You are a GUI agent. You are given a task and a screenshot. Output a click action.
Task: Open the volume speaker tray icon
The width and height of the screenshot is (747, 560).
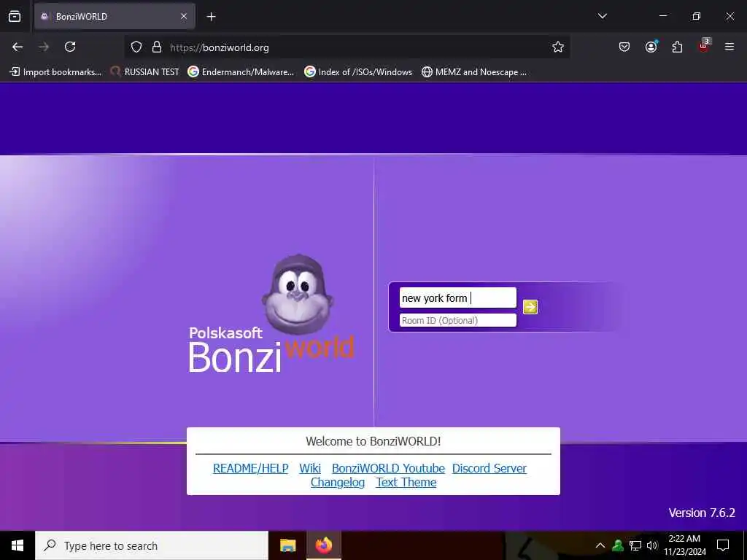[x=652, y=545]
